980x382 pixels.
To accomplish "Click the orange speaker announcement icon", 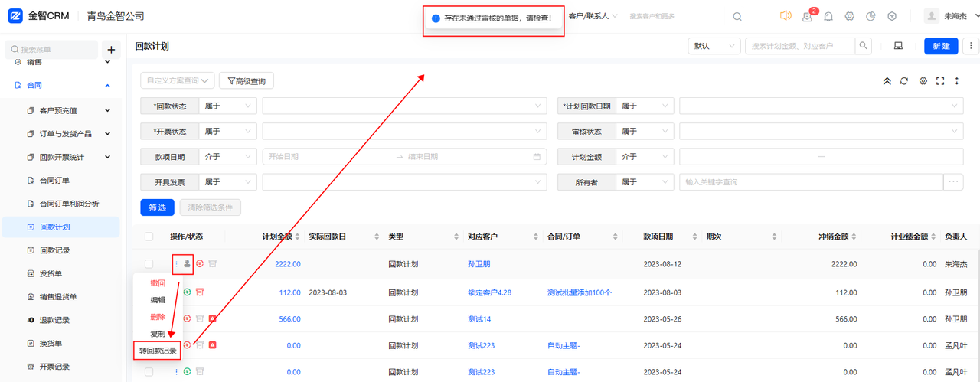I will tap(786, 16).
